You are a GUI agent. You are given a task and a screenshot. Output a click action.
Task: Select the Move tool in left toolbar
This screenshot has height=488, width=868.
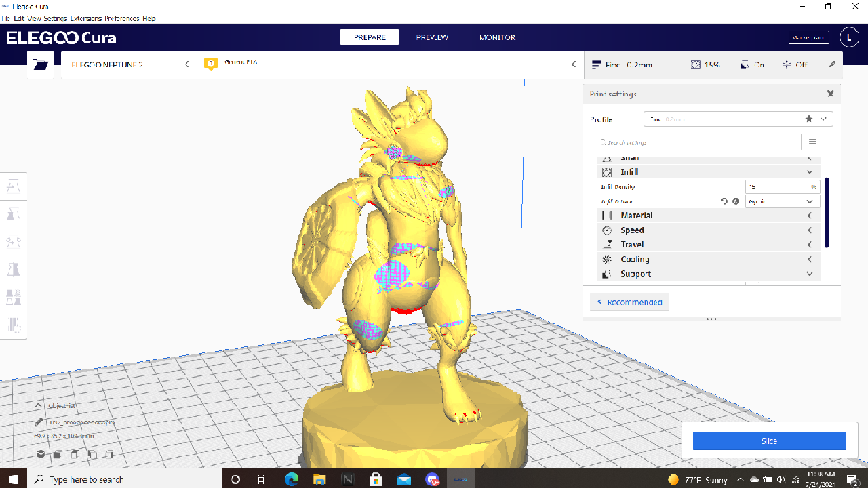pyautogui.click(x=14, y=186)
